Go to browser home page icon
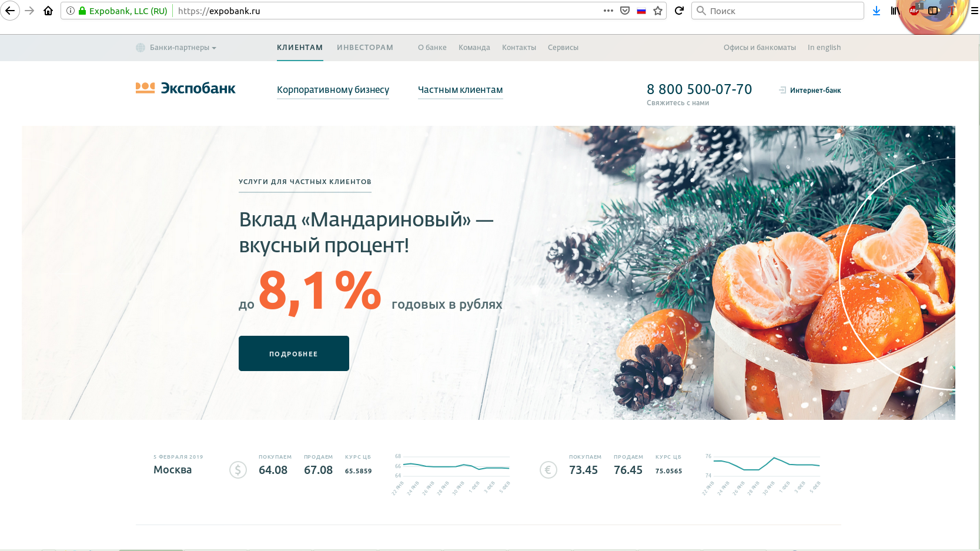980x551 pixels. 48,11
